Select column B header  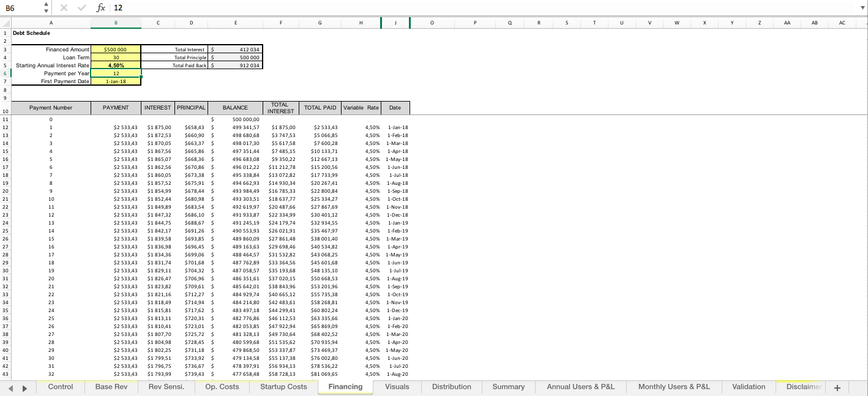pos(116,23)
